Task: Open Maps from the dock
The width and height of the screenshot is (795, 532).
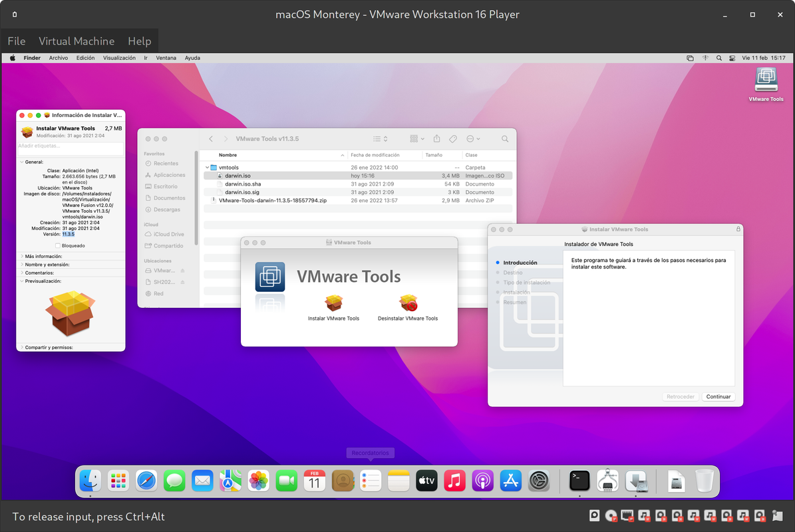Action: click(x=230, y=480)
